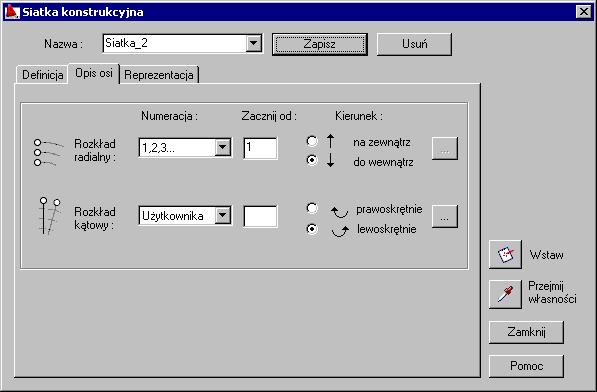Open Pomoc help button

[x=526, y=366]
